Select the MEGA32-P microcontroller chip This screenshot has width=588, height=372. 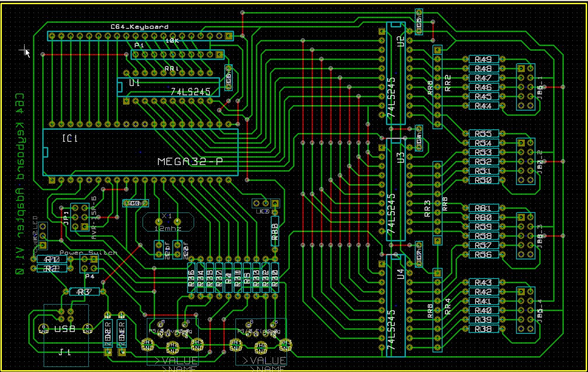(x=139, y=153)
